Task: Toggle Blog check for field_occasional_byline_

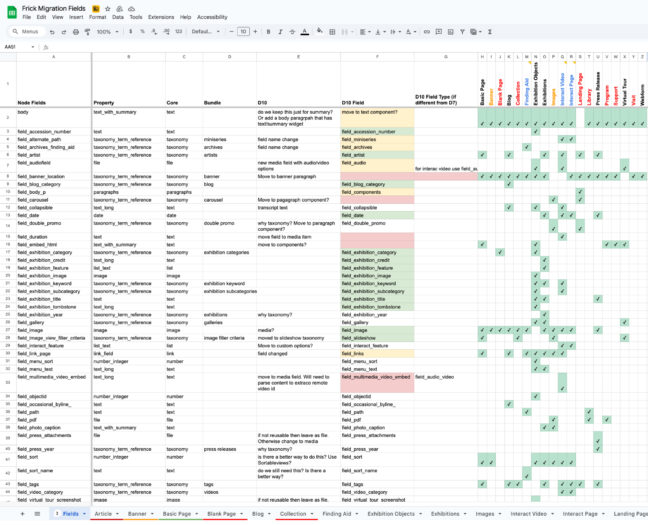Action: tap(509, 404)
